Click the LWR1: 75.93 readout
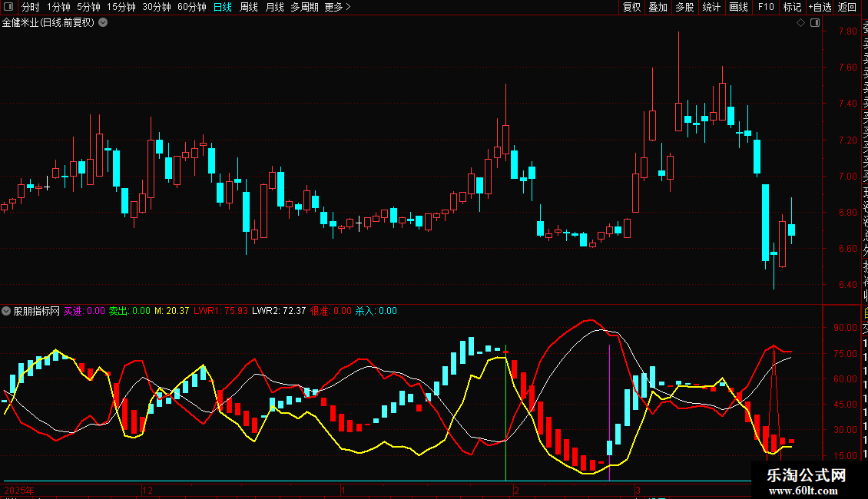Screen dimensions: 868x499 (221, 311)
